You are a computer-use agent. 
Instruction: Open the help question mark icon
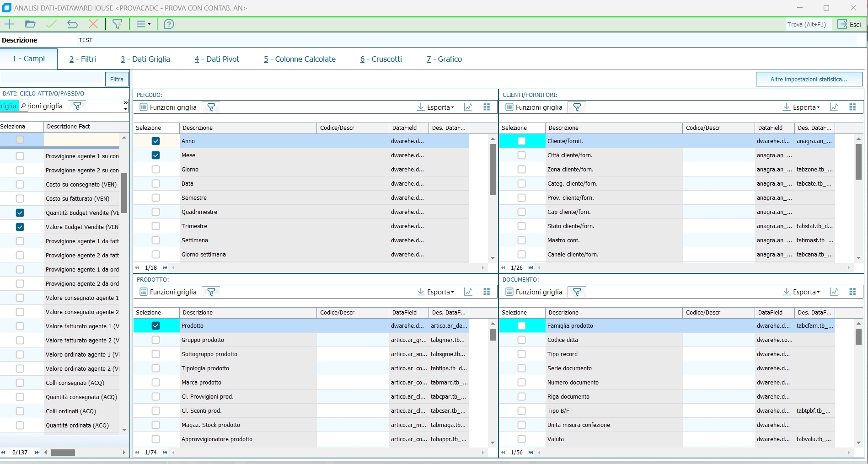169,24
